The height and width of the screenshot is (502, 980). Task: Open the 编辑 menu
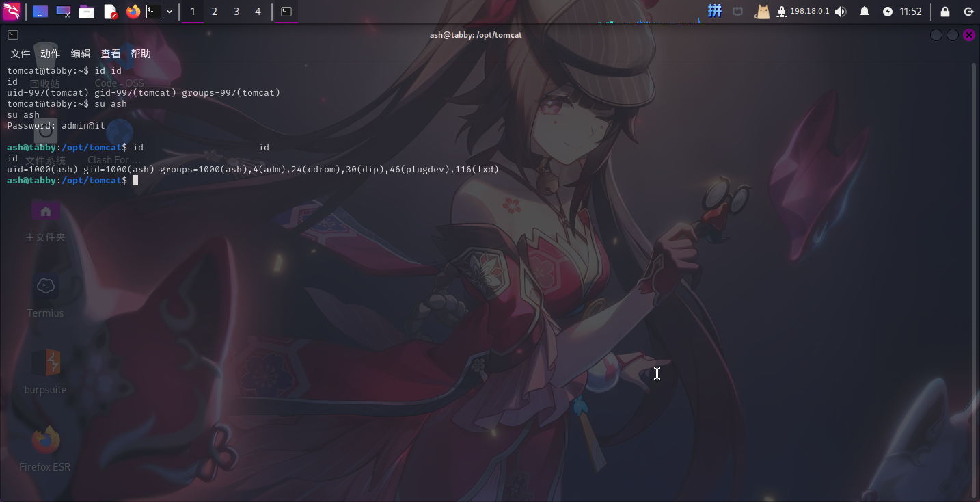[81, 54]
